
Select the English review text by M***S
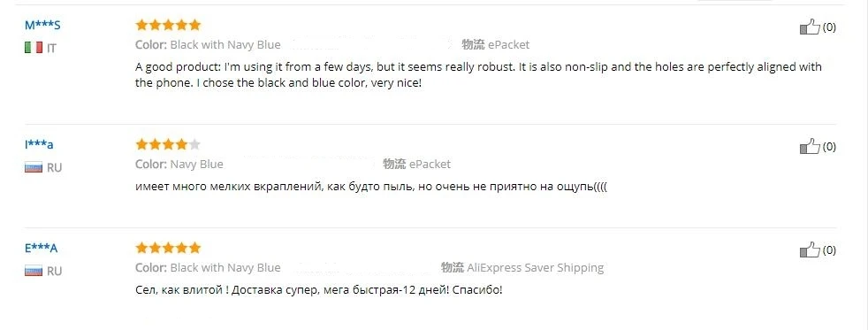tap(478, 76)
